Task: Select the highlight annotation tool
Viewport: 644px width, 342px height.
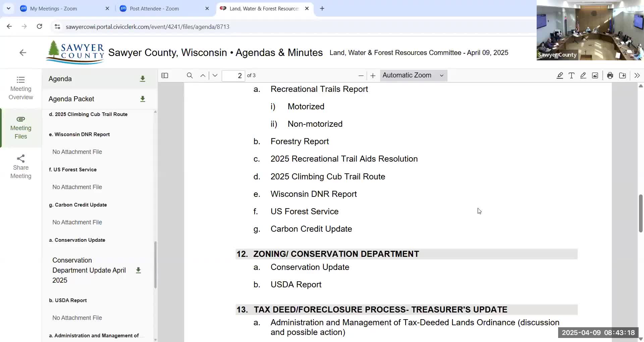Action: (559, 75)
